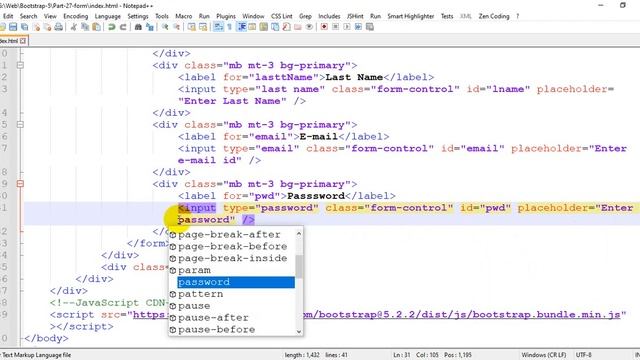Click the Redo arrow icon
The image size is (640, 360).
pyautogui.click(x=123, y=27)
